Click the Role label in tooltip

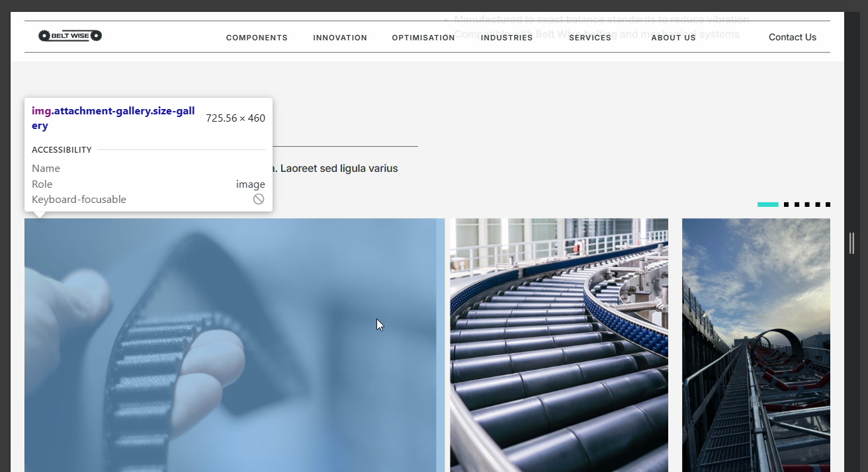coord(42,184)
